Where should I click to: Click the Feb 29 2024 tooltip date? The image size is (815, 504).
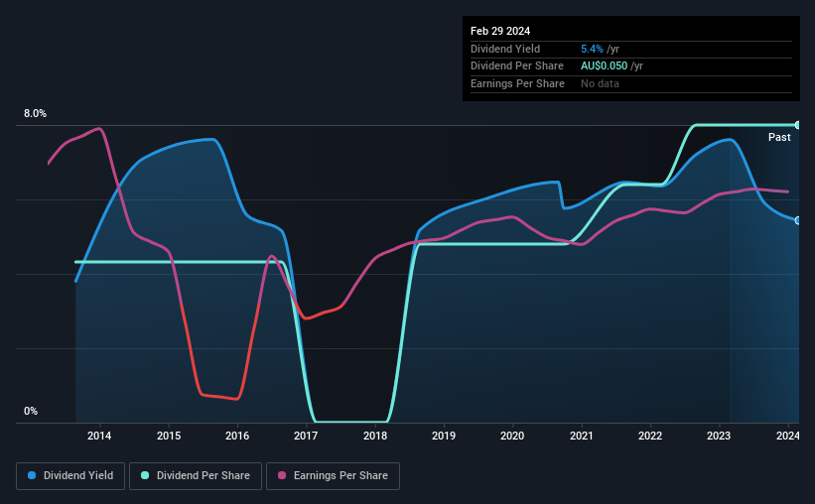pos(500,31)
